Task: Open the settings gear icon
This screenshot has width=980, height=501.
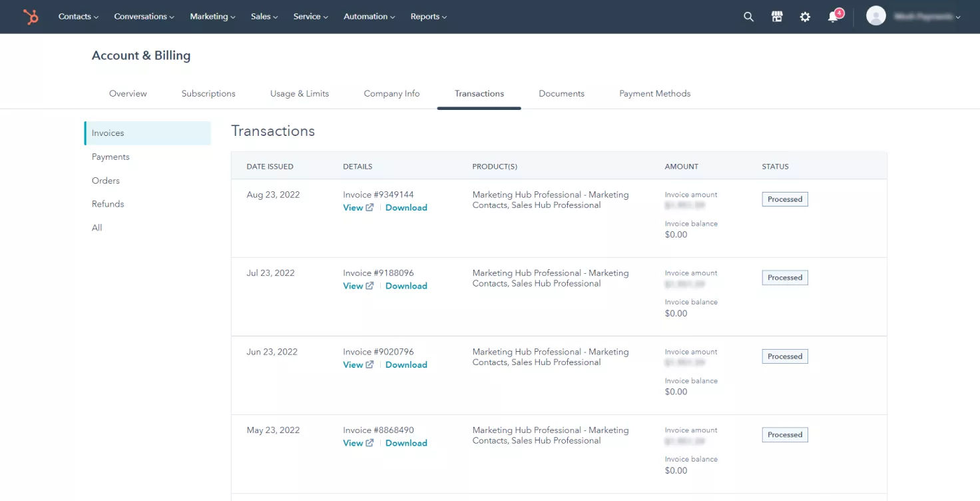Action: (x=805, y=17)
